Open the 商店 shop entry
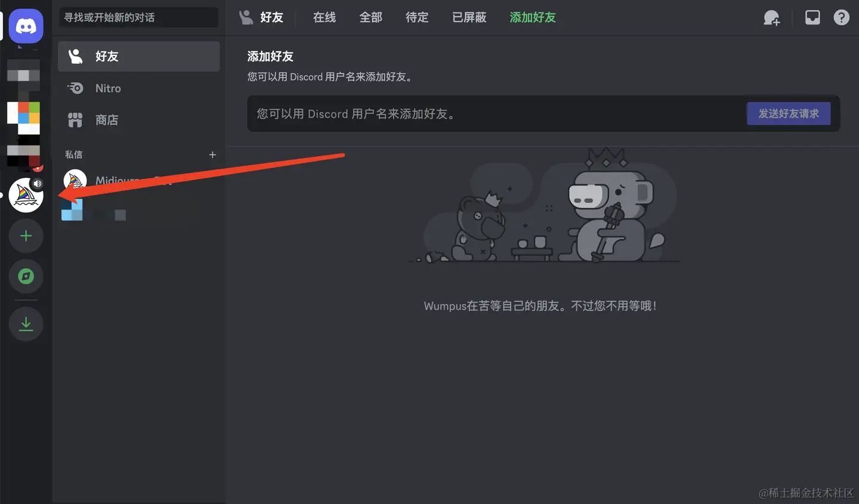 point(138,120)
